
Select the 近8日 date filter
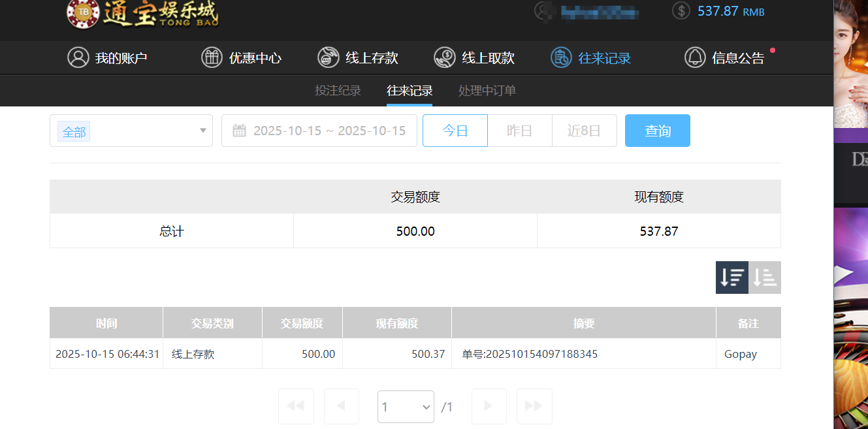click(x=584, y=130)
